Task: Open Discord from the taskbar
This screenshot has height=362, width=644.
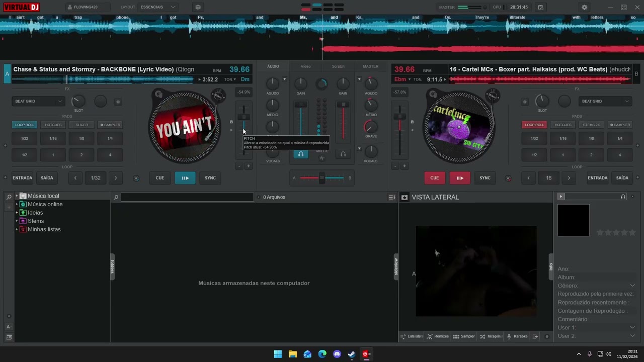Action: click(337, 354)
